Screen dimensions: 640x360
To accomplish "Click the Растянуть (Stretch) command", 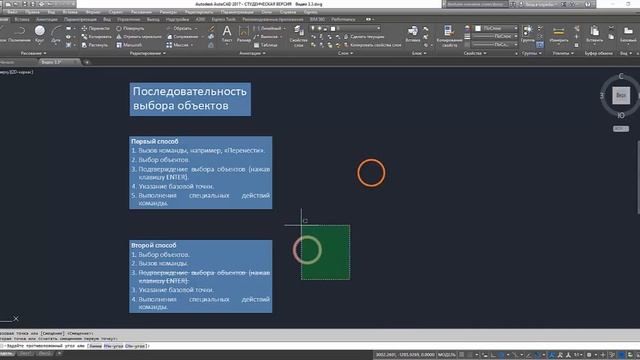I will 95,45.
